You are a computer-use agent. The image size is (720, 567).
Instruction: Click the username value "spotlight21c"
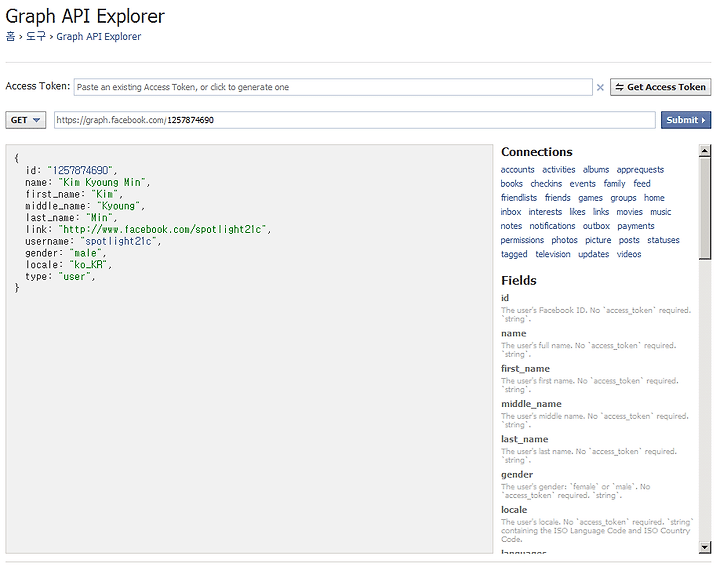[x=118, y=241]
